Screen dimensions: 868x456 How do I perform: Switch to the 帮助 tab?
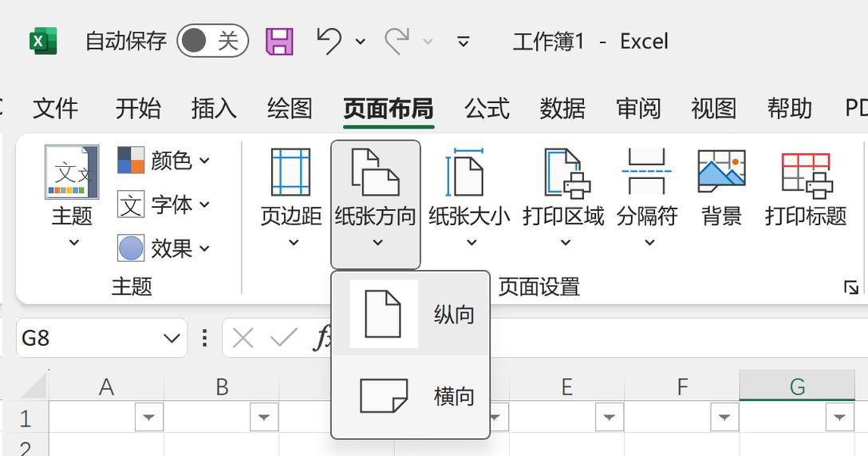pos(789,108)
